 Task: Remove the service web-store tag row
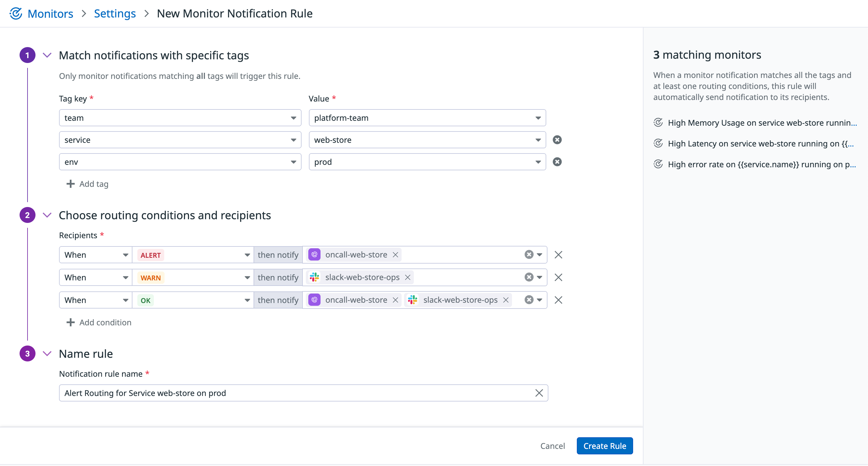pos(557,139)
